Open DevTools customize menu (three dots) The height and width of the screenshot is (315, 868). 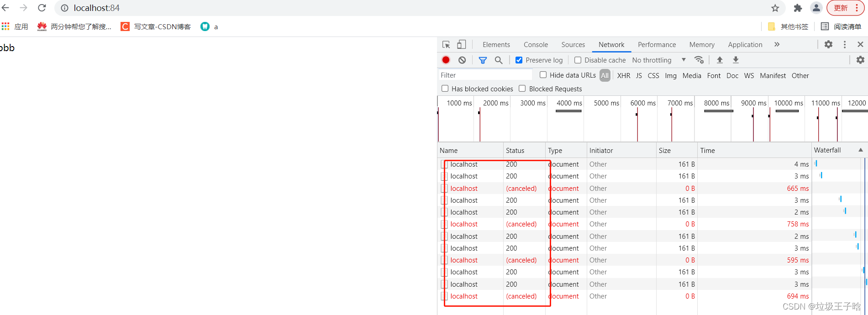pos(845,44)
